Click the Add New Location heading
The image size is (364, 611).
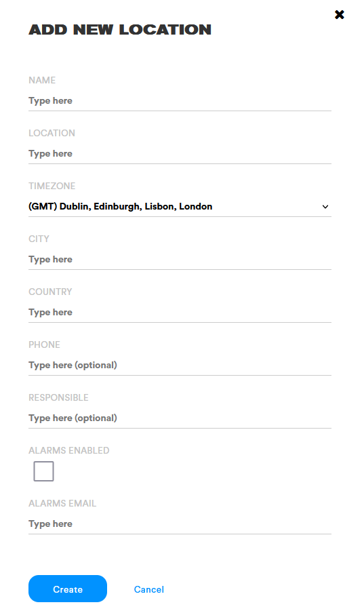click(x=120, y=30)
